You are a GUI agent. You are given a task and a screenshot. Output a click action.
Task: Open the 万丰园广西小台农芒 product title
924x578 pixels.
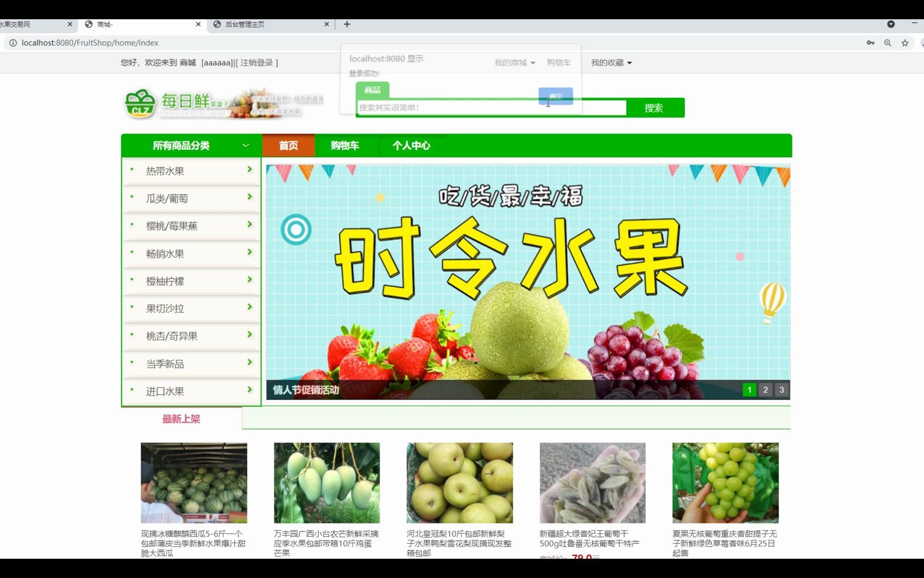pos(326,543)
